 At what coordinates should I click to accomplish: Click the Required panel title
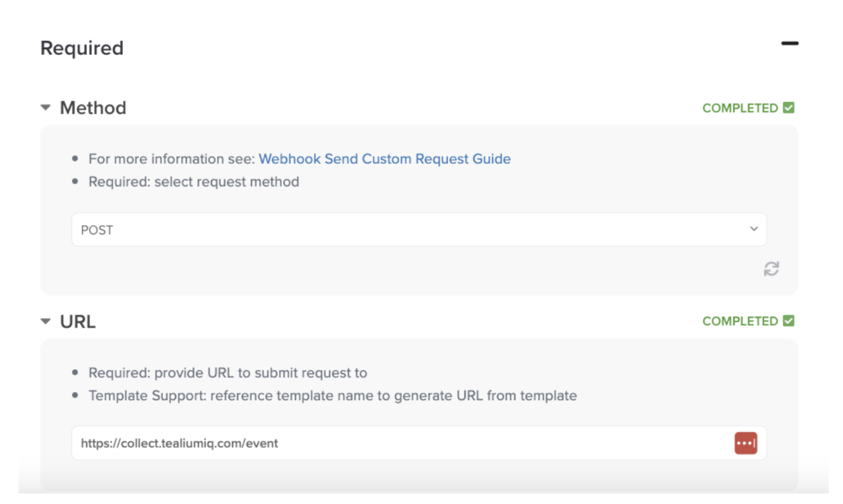coord(82,49)
